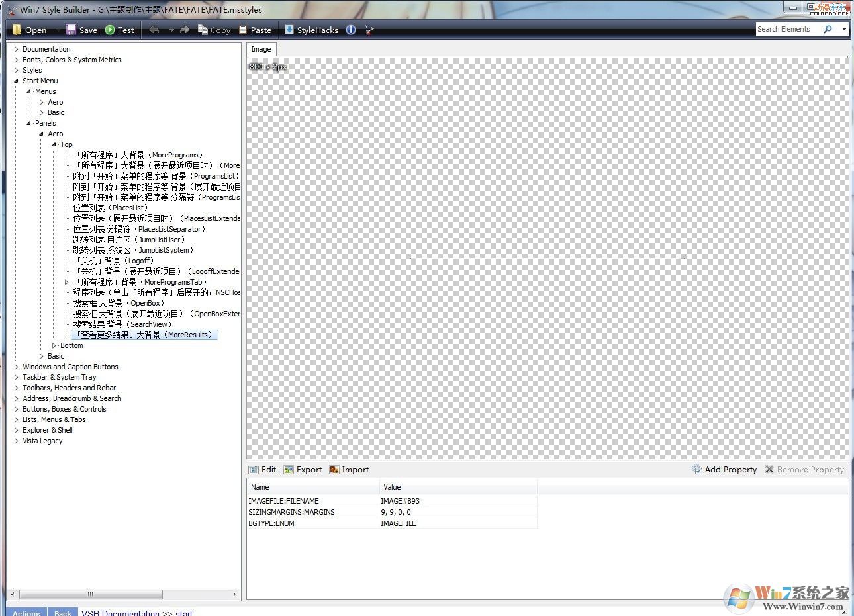
Task: Open the VSB Documentation link at bottom
Action: [120, 613]
